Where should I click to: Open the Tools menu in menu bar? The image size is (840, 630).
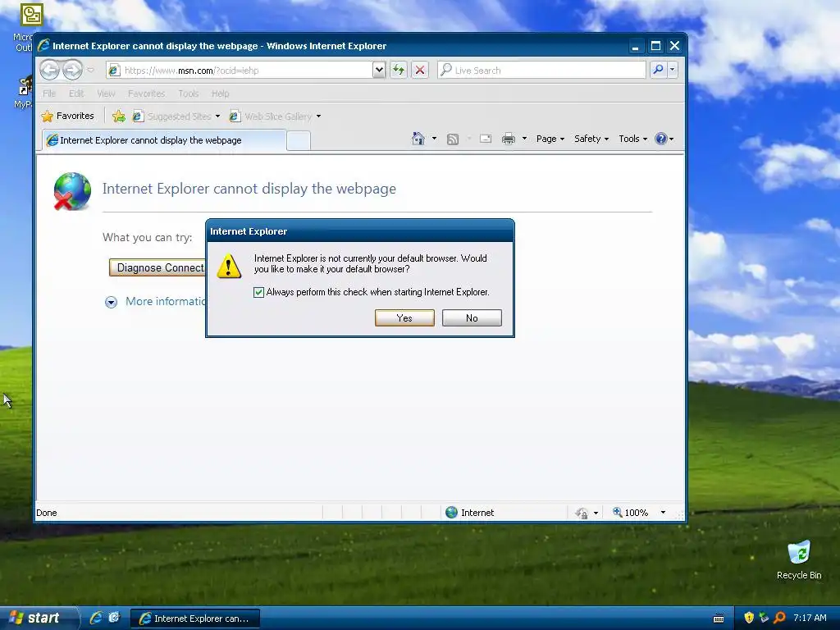(x=188, y=94)
